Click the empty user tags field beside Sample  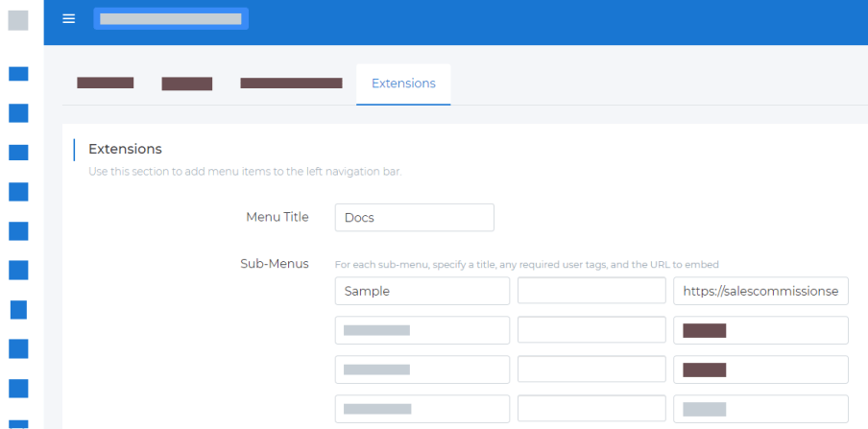pyautogui.click(x=591, y=291)
